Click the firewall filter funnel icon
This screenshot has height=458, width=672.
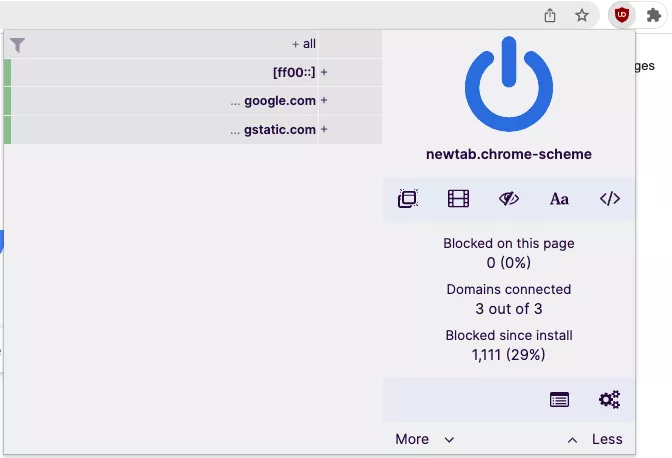(18, 45)
